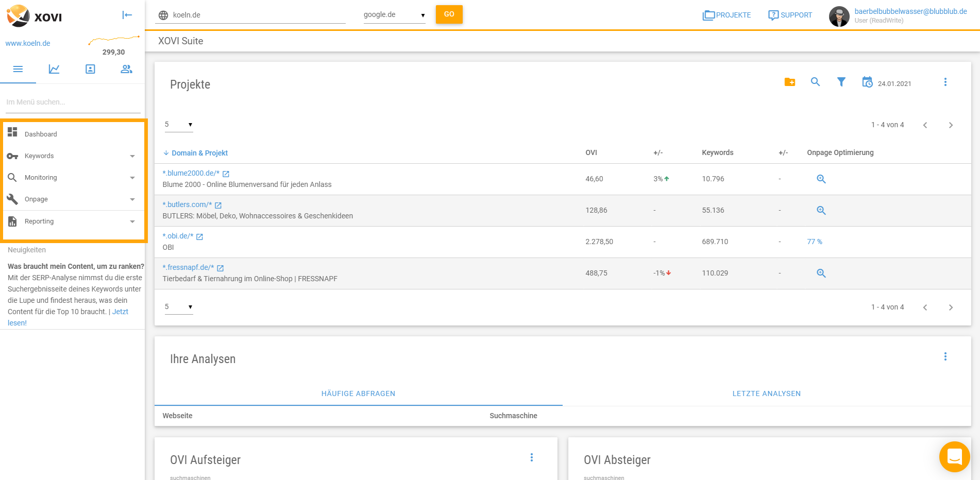
Task: Open the google.de search engine dropdown
Action: point(395,15)
